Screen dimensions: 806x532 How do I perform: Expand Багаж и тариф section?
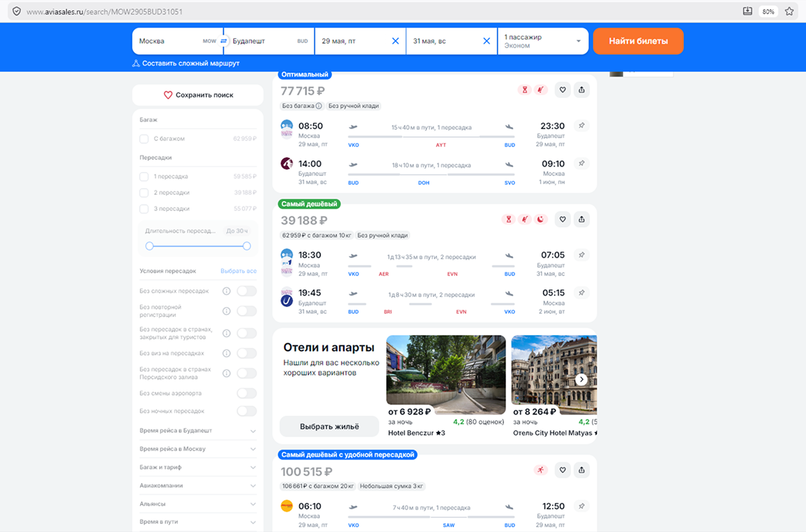point(197,468)
